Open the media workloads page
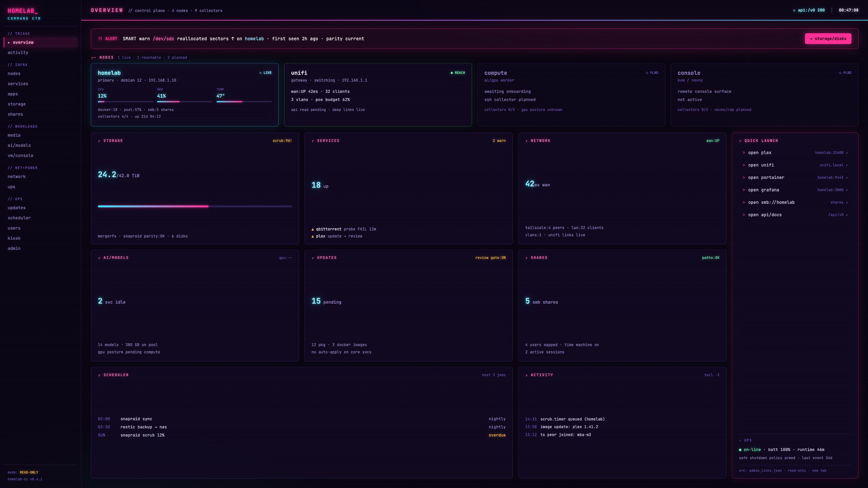 pos(41,135)
